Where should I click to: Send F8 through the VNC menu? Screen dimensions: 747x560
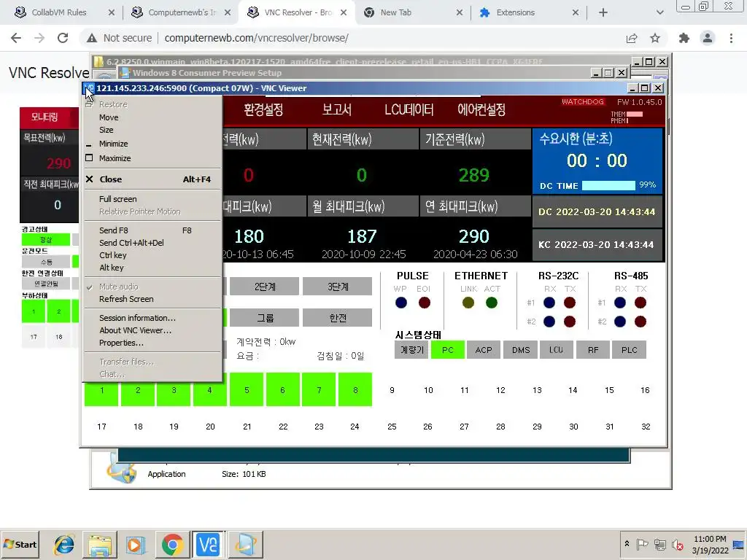(152, 230)
